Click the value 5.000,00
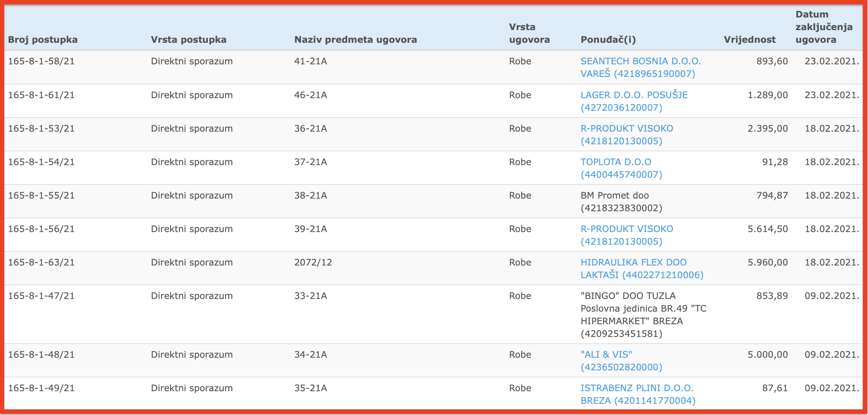 point(768,354)
